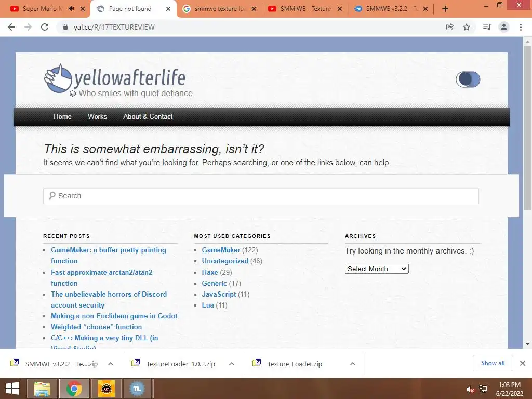Expand options for Texture_Loader.zip download
Screen dimensions: 532x399
(x=353, y=364)
